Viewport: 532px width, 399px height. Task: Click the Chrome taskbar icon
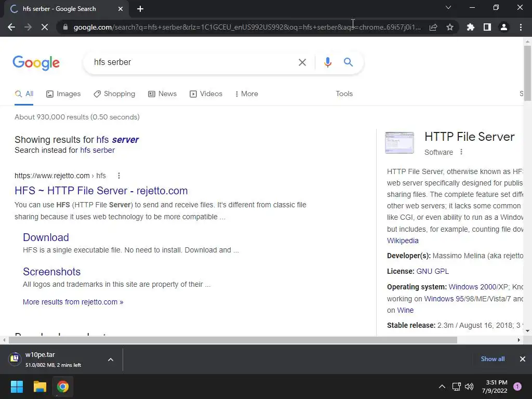pyautogui.click(x=63, y=387)
